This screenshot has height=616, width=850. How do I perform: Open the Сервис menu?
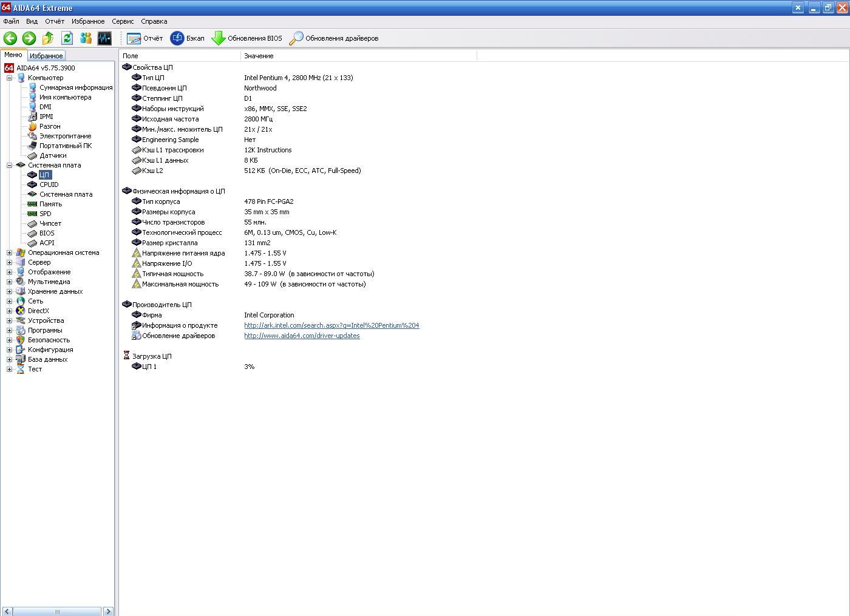point(123,21)
